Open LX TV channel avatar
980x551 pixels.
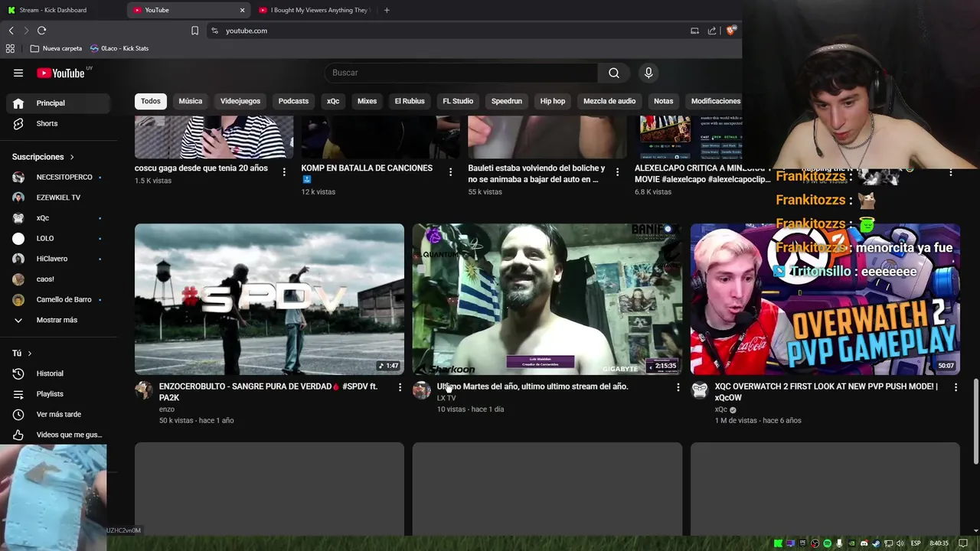[x=422, y=390]
